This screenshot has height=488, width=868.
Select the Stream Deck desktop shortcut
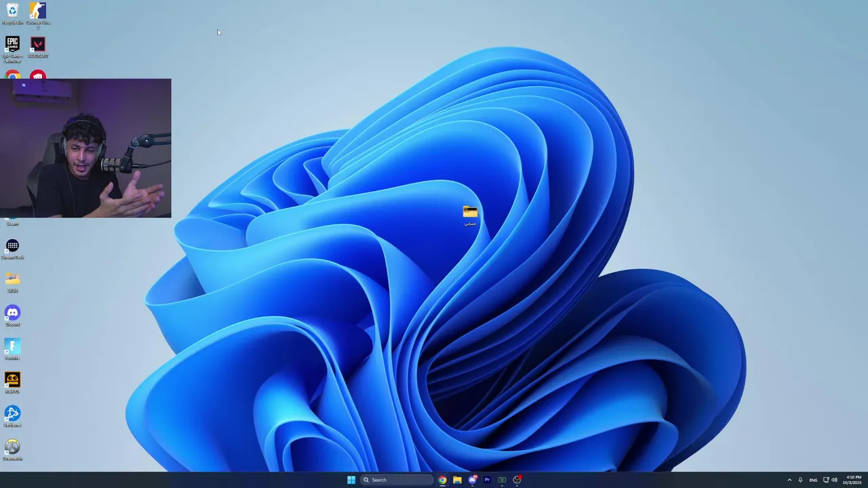tap(12, 249)
